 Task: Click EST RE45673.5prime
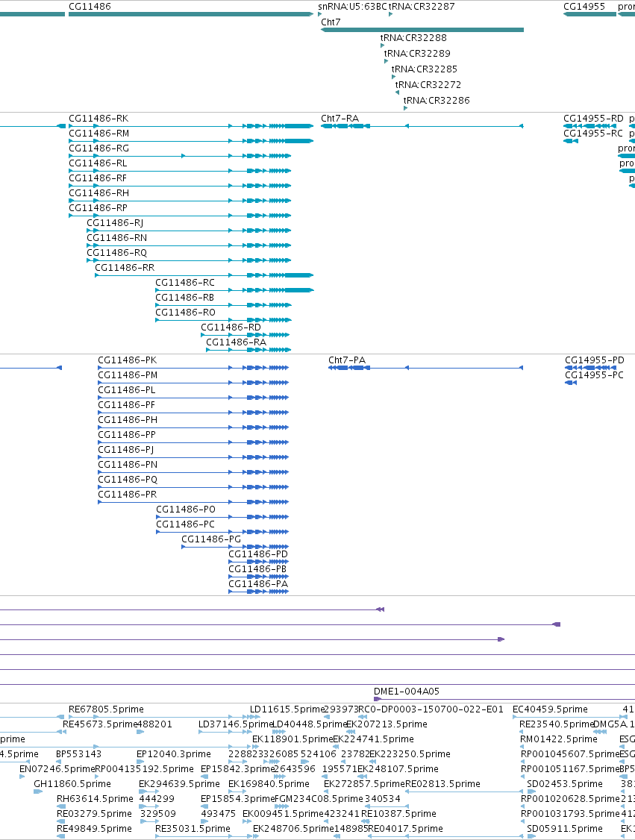100,724
